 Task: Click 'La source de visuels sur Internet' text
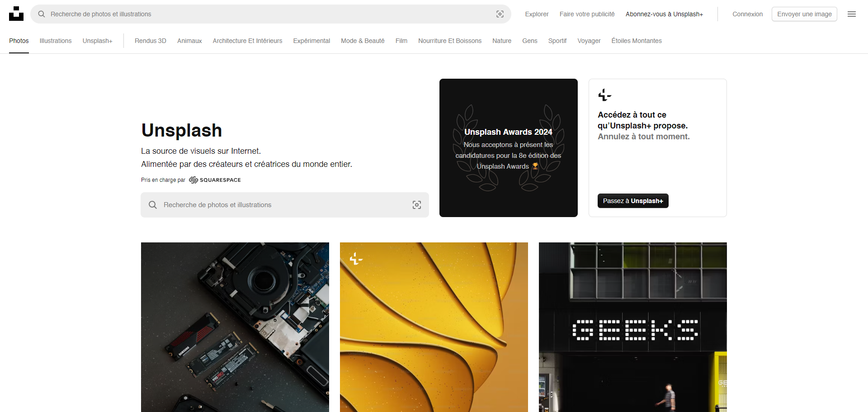[x=201, y=151]
